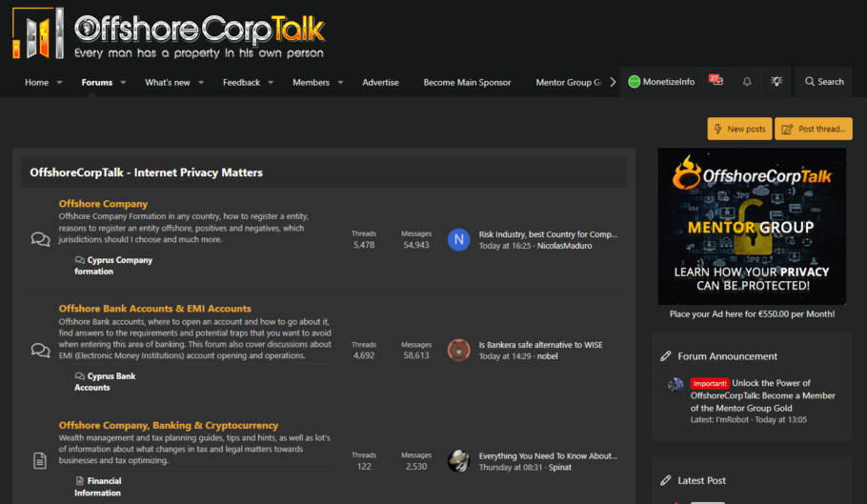
Task: Open the Members tab
Action: click(311, 82)
